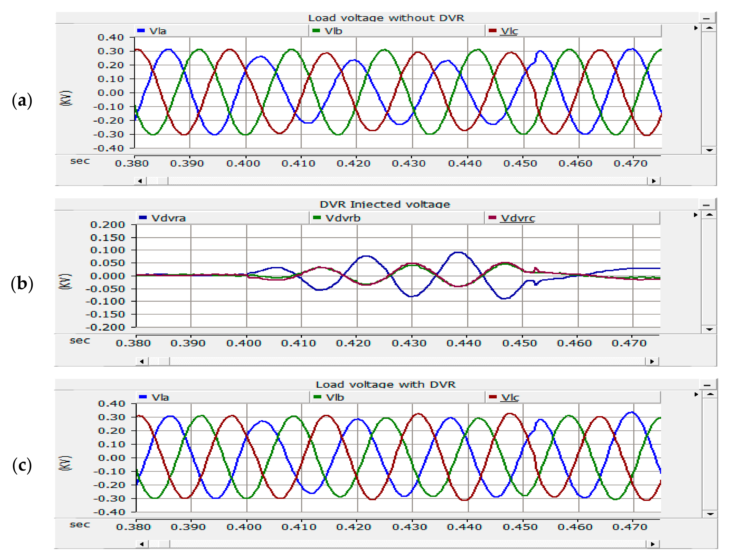Click the Vlb legend label in top graph
This screenshot has height=560, width=730.
333,31
